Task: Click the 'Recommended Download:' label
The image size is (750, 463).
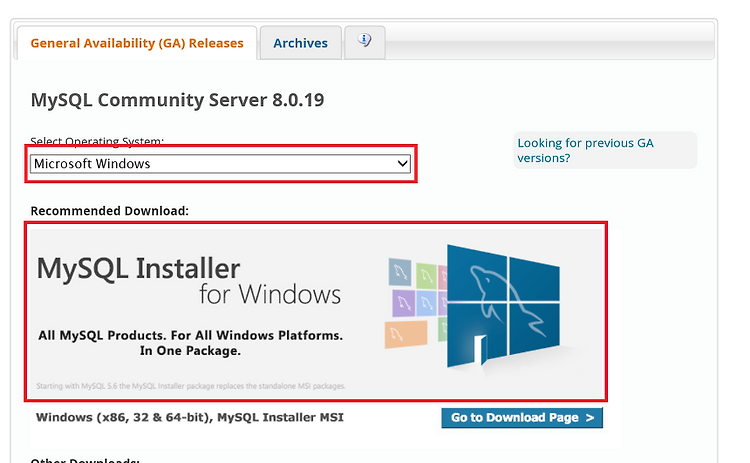Action: pos(110,211)
